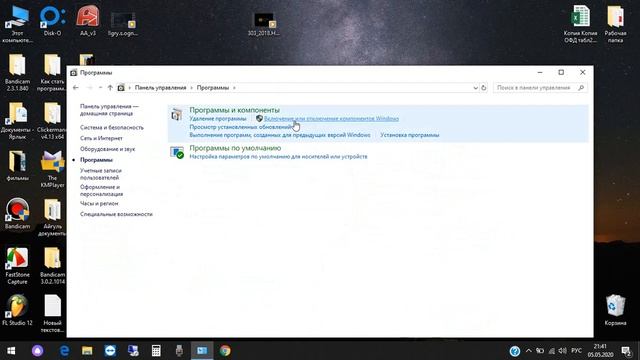The image size is (640, 360).
Task: Open Просмотр установленных обновлений link
Action: click(x=241, y=127)
